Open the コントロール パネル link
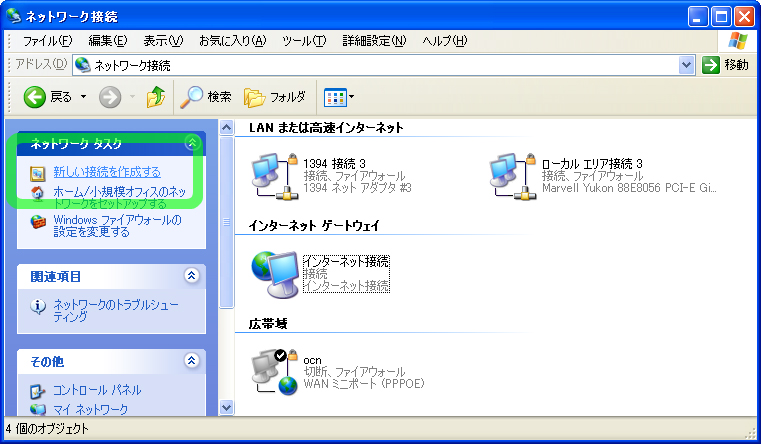 [97, 390]
